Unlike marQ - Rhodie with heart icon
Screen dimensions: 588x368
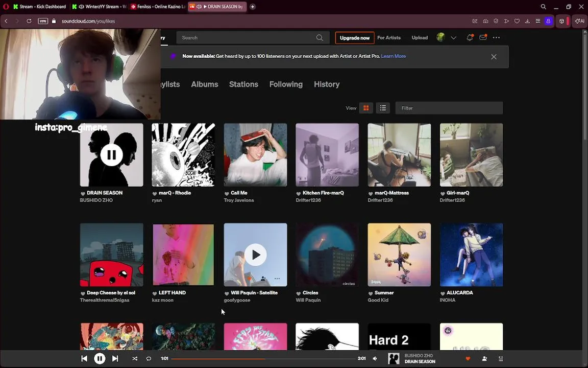pos(155,193)
